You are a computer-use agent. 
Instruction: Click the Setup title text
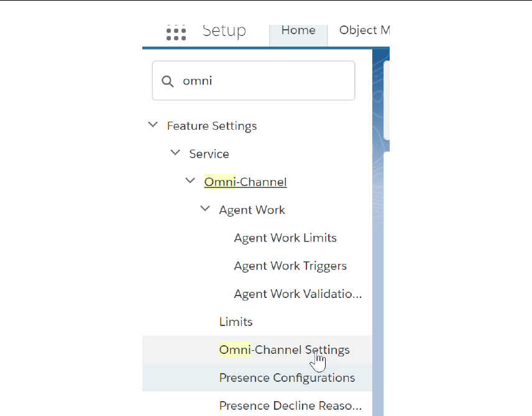224,31
